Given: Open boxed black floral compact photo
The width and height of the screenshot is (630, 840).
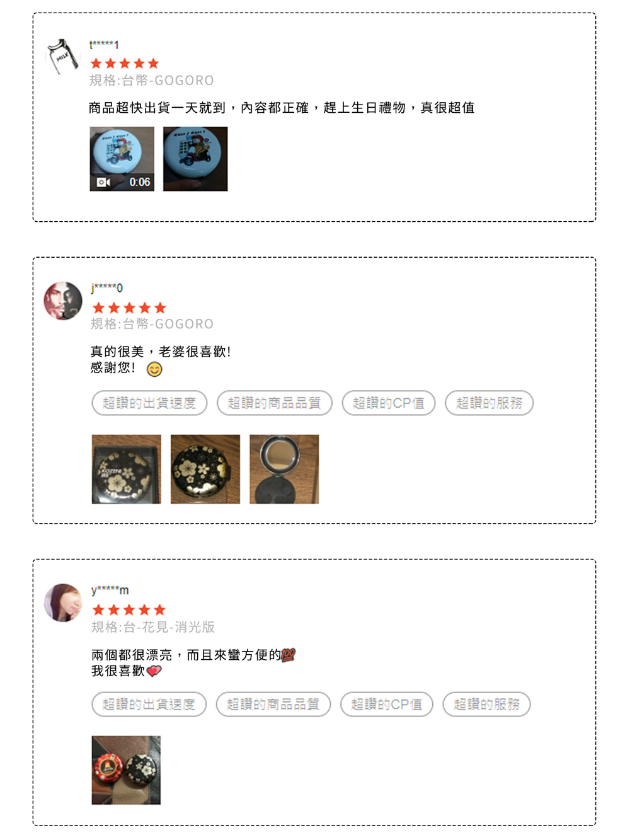Looking at the screenshot, I should pyautogui.click(x=126, y=469).
